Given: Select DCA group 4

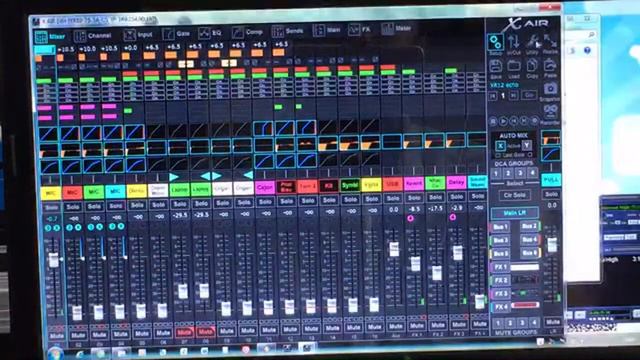Looking at the screenshot, I should 532,173.
